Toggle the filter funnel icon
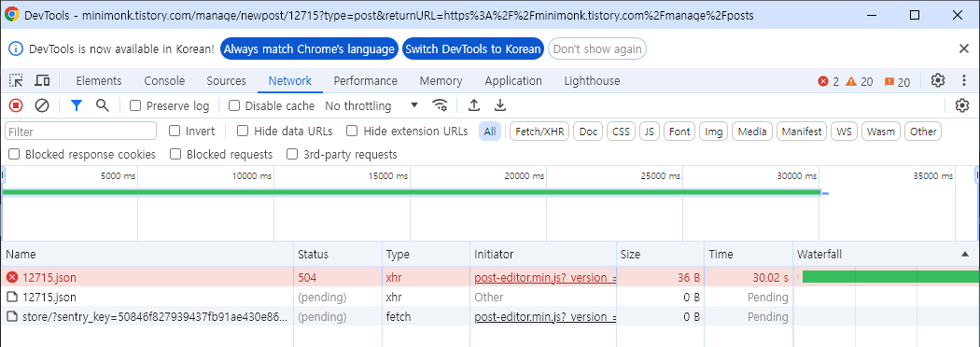 77,105
